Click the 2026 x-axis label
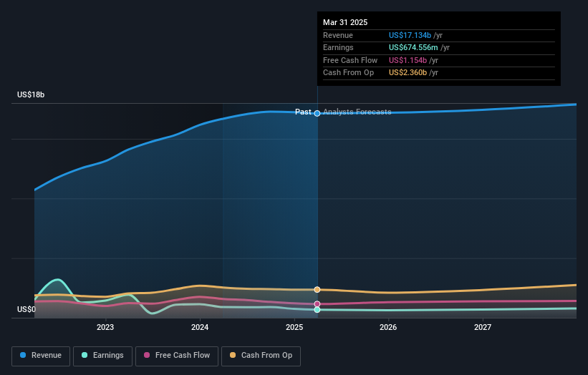The image size is (588, 375). coord(388,327)
